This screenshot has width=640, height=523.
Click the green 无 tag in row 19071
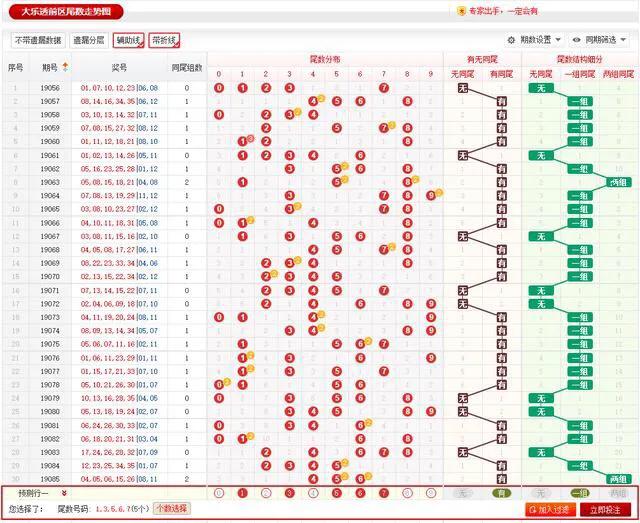[x=541, y=290]
